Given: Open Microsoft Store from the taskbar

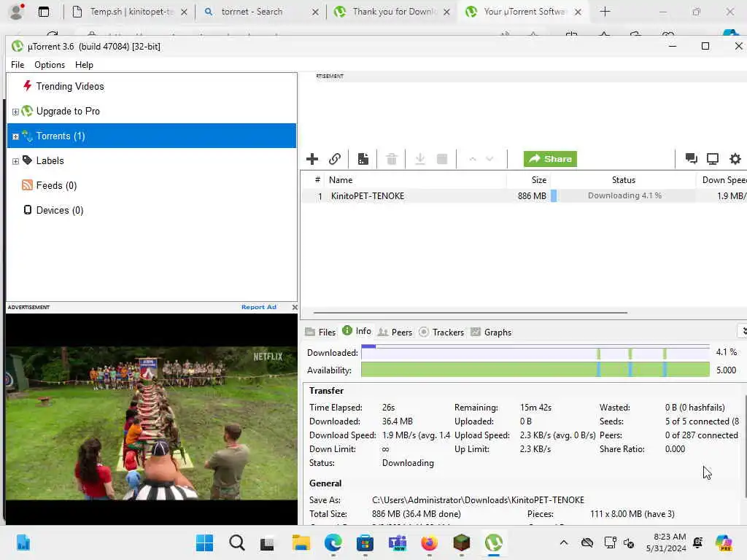Looking at the screenshot, I should tap(365, 542).
